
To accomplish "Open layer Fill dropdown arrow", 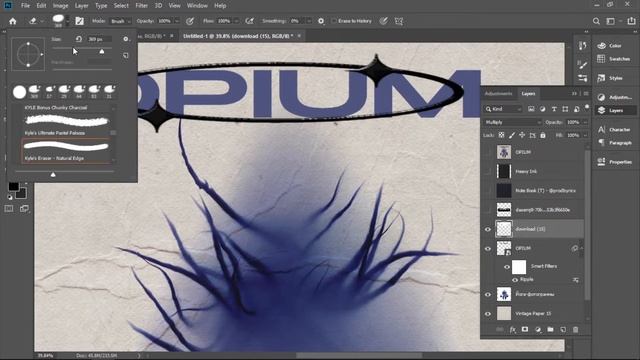I will coord(585,135).
